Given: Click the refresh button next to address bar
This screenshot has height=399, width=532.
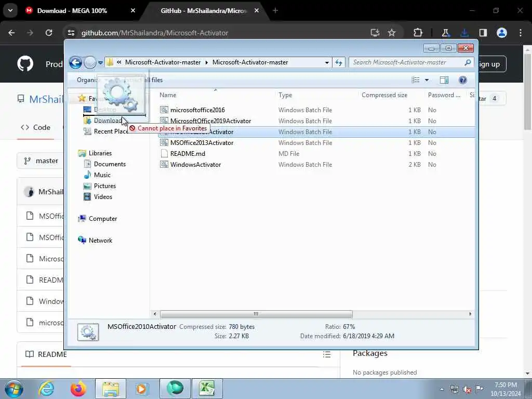Looking at the screenshot, I should 339,62.
